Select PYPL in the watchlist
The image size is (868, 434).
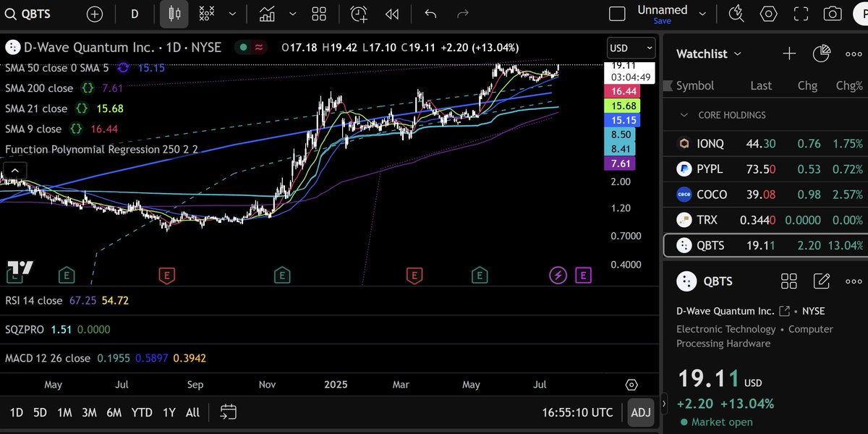(765, 169)
